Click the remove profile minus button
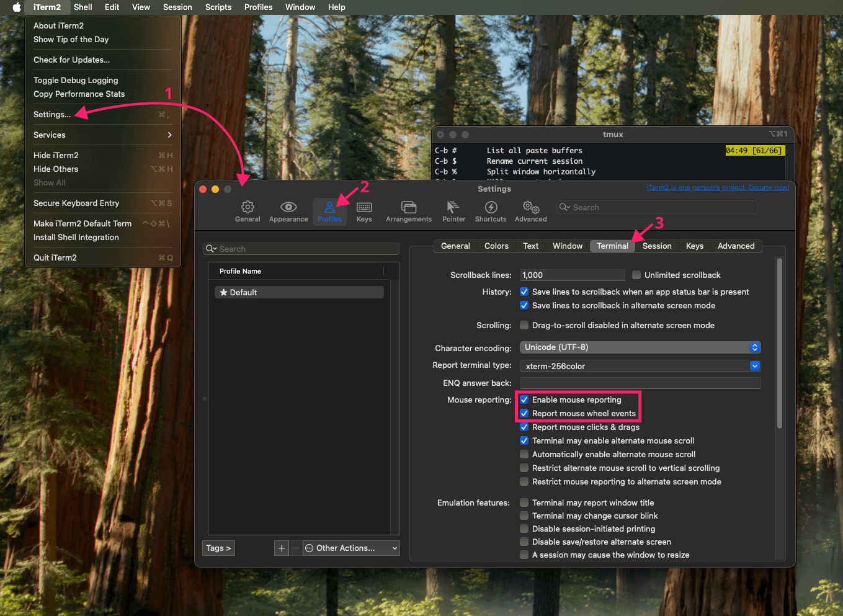The image size is (843, 616). pyautogui.click(x=296, y=548)
